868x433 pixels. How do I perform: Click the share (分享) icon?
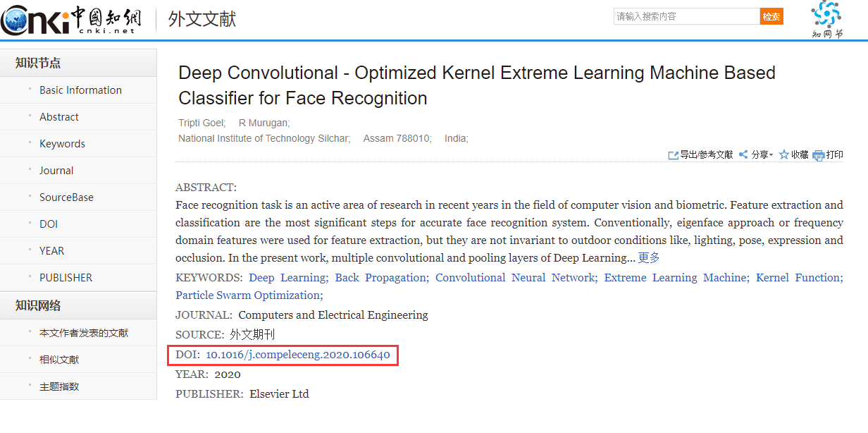[743, 155]
